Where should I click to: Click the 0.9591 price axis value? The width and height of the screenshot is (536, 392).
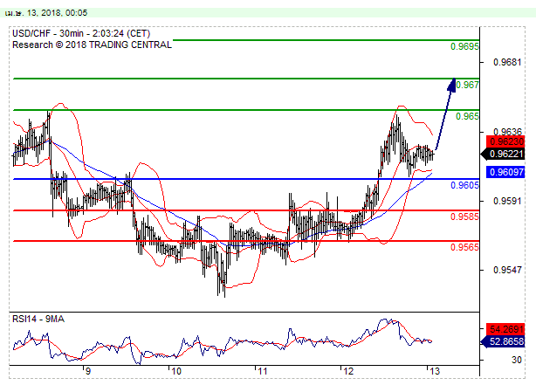click(507, 201)
